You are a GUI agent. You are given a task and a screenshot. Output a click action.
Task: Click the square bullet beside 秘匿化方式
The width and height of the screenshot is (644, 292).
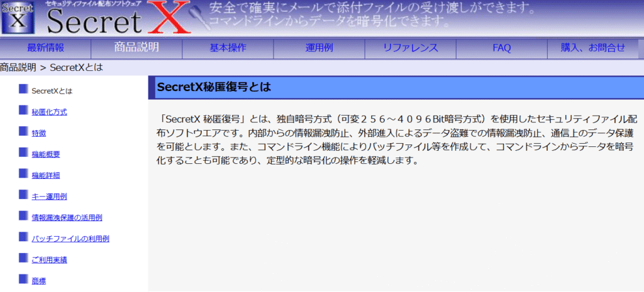tap(23, 109)
